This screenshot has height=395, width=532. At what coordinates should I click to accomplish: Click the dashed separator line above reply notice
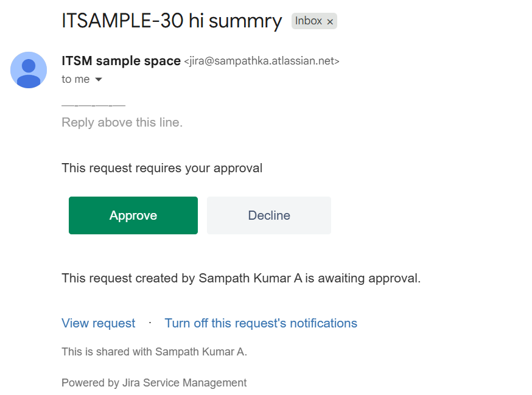[x=93, y=105]
